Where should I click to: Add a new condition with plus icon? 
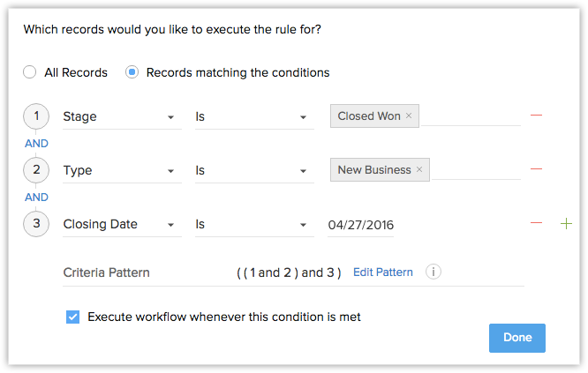click(567, 224)
